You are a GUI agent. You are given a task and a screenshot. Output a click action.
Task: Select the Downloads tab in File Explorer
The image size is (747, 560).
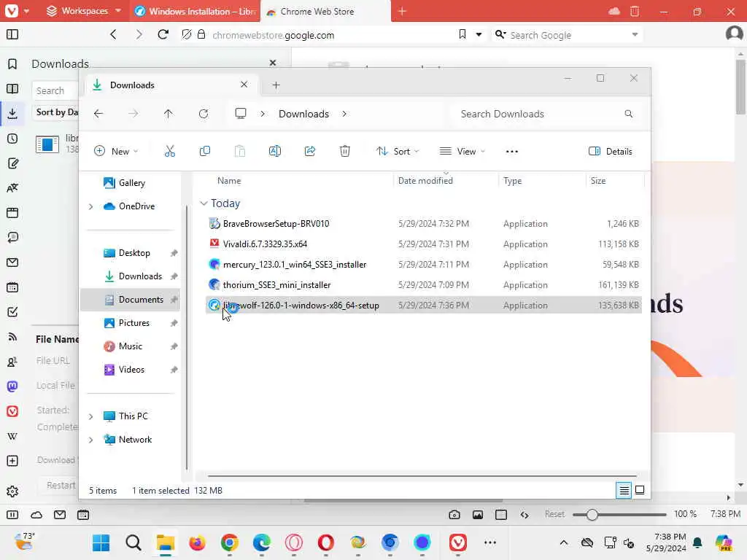[x=171, y=85]
